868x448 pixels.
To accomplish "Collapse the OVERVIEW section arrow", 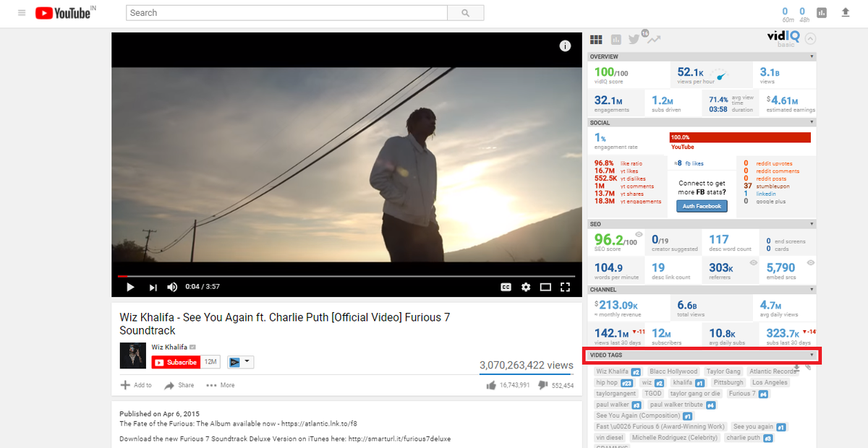I will coord(812,56).
